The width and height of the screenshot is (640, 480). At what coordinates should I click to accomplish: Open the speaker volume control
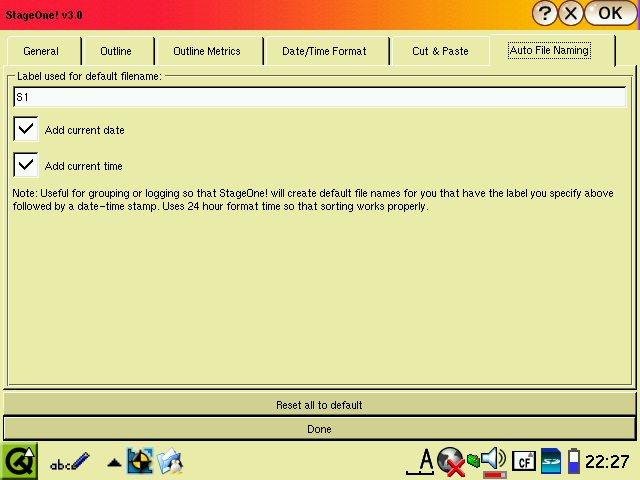492,460
